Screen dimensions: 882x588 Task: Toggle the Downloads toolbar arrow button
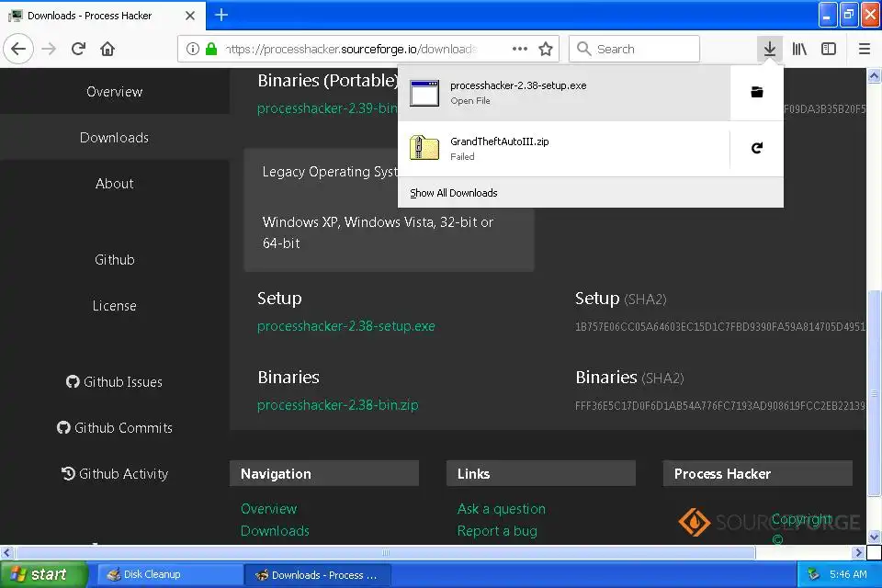770,49
